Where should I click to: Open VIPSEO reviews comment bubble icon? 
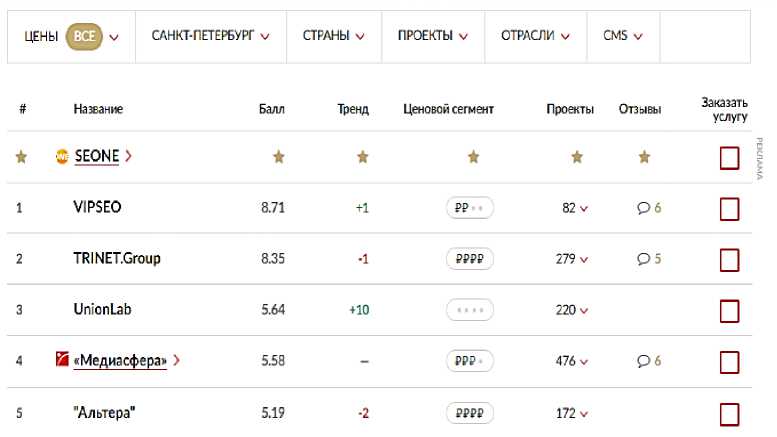tap(643, 208)
